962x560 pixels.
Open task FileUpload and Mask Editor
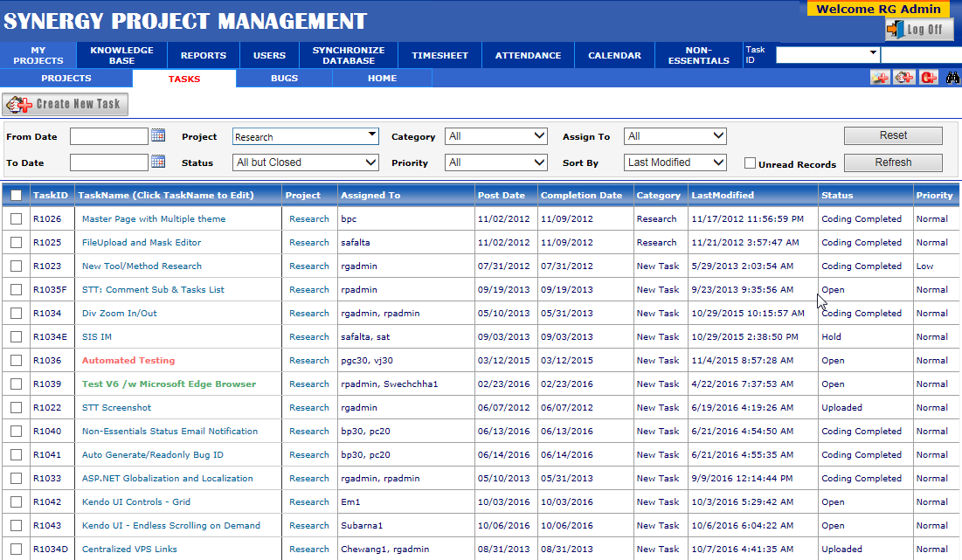(142, 242)
